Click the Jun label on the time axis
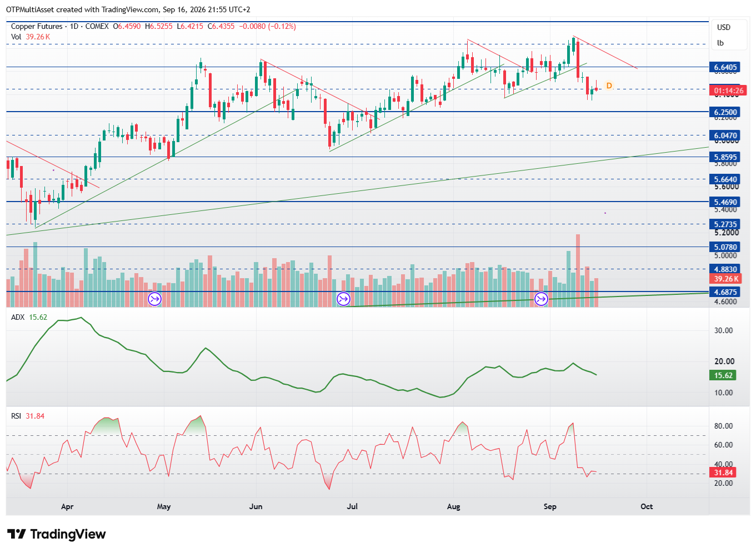The width and height of the screenshot is (756, 553). pos(256,506)
